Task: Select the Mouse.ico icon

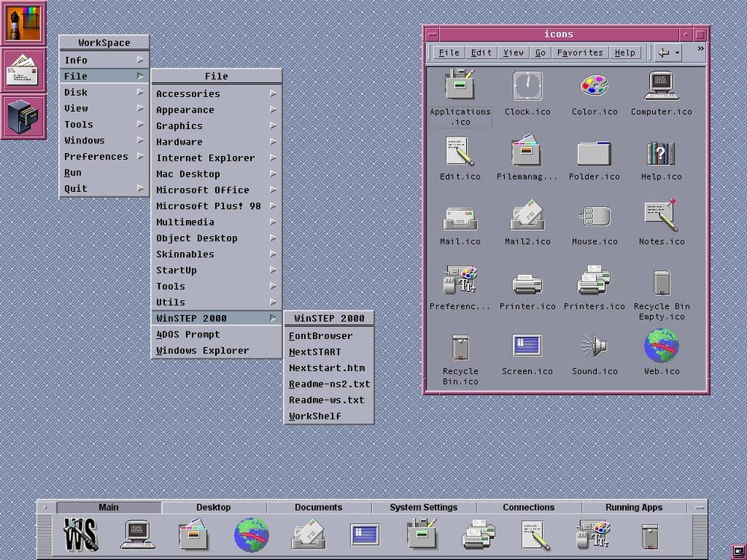Action: point(594,217)
